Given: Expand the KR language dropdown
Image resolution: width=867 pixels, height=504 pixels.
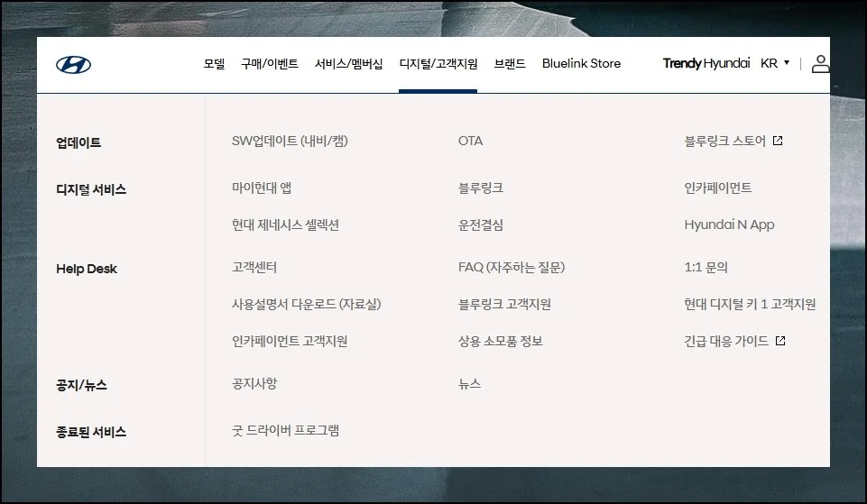Looking at the screenshot, I should click(774, 63).
